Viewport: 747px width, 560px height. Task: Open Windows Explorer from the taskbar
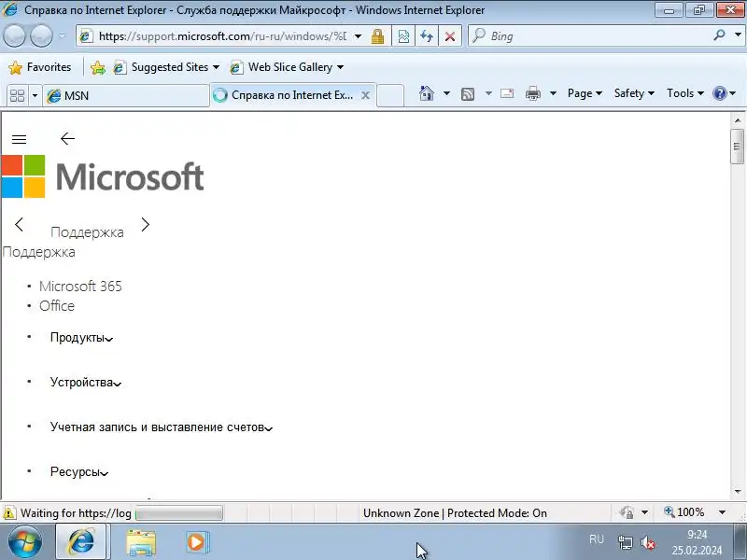tap(141, 542)
